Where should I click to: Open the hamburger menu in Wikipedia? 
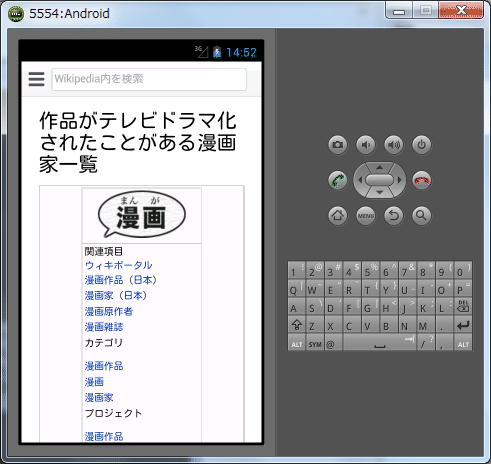tap(36, 79)
